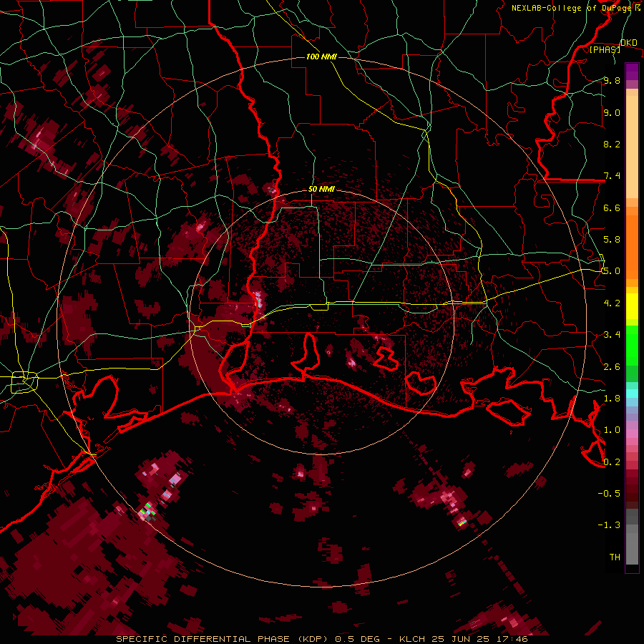Image resolution: width=644 pixels, height=644 pixels.
Task: Click the 7.4 value on the color scale
Action: pyautogui.click(x=612, y=176)
